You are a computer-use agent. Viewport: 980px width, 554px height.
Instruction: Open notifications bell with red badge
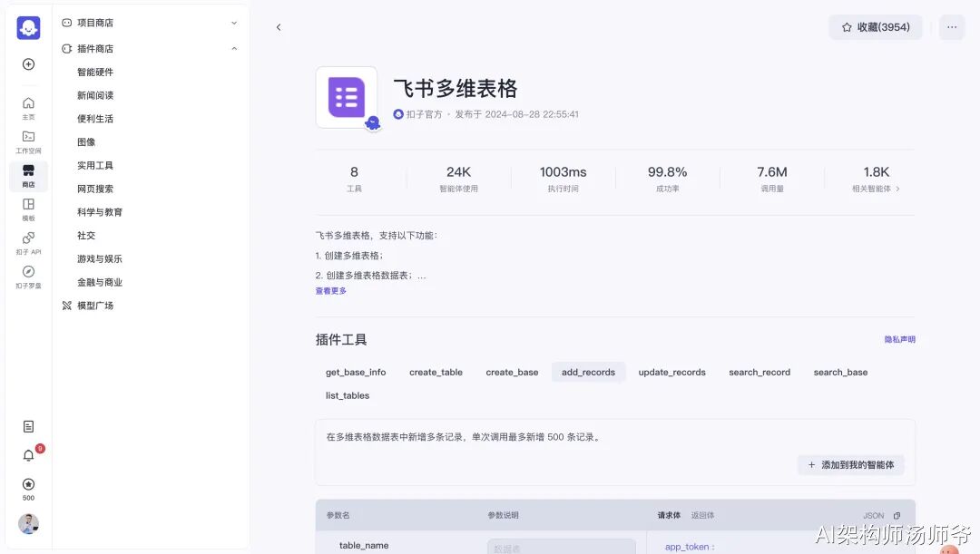point(28,455)
